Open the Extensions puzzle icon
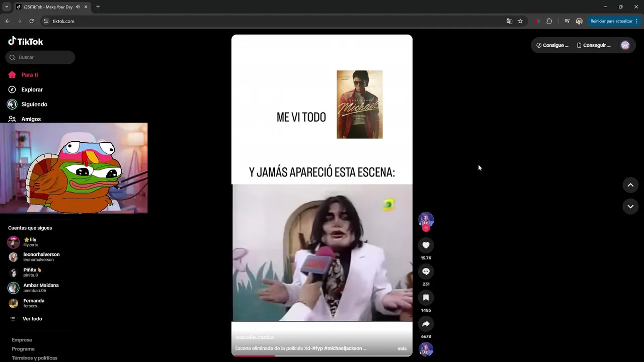 549,21
